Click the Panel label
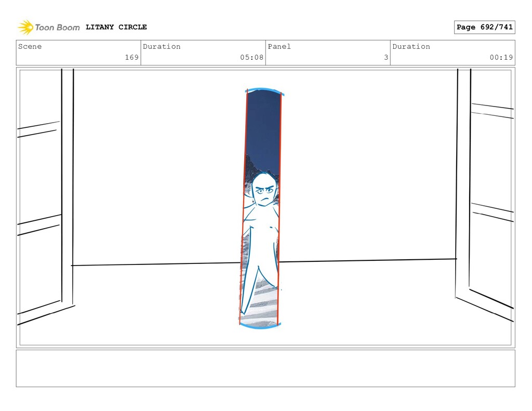Image resolution: width=532 pixels, height=411 pixels. point(279,46)
